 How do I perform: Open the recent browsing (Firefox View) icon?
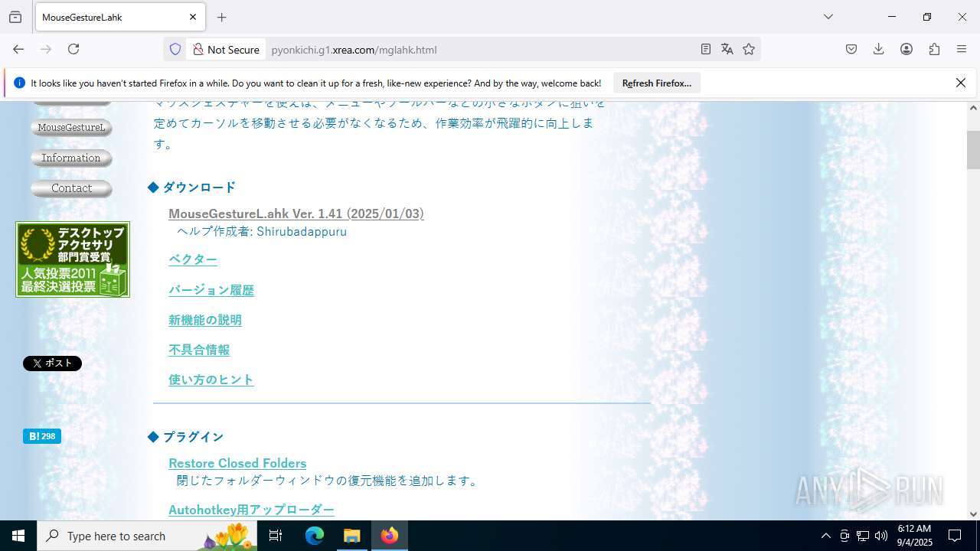(x=15, y=17)
